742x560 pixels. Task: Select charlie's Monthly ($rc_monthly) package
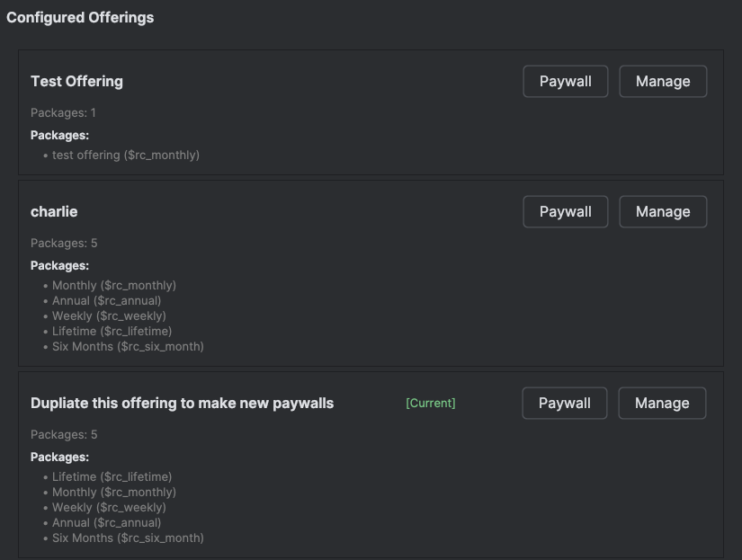coord(114,285)
